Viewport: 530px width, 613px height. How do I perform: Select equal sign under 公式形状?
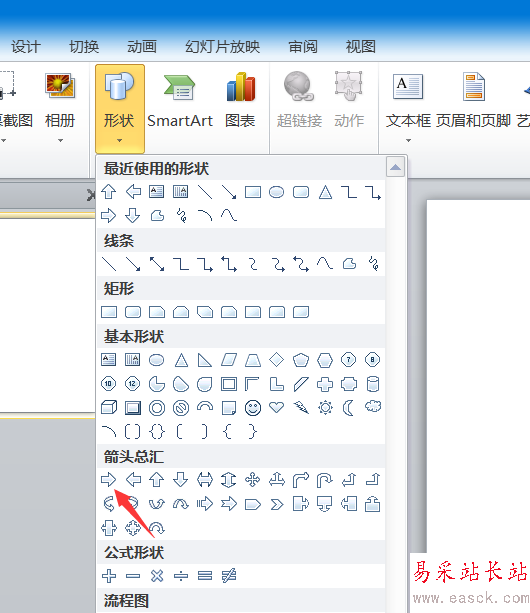205,575
